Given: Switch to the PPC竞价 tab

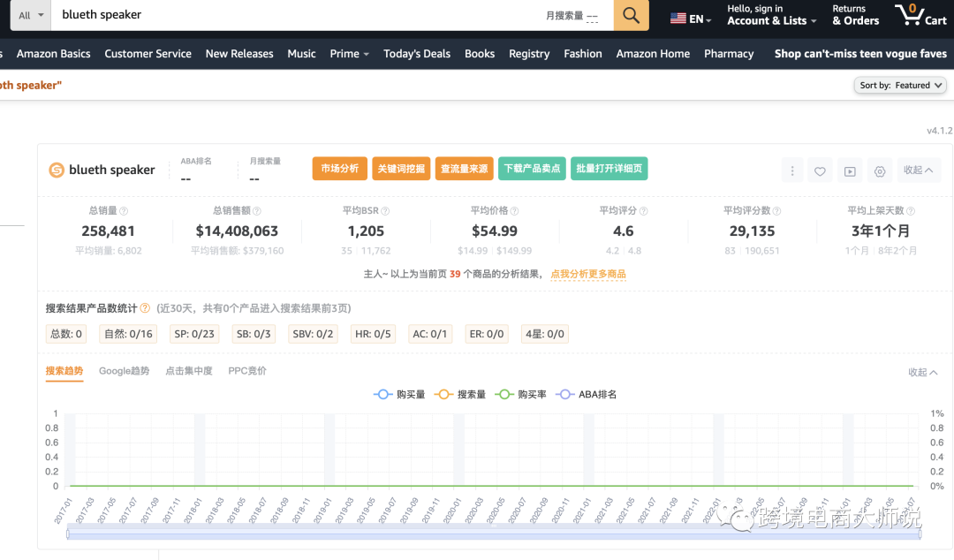Looking at the screenshot, I should pyautogui.click(x=247, y=371).
